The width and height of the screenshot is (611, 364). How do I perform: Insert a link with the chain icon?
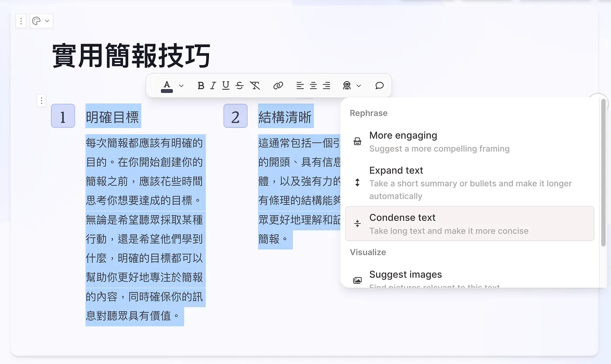278,86
